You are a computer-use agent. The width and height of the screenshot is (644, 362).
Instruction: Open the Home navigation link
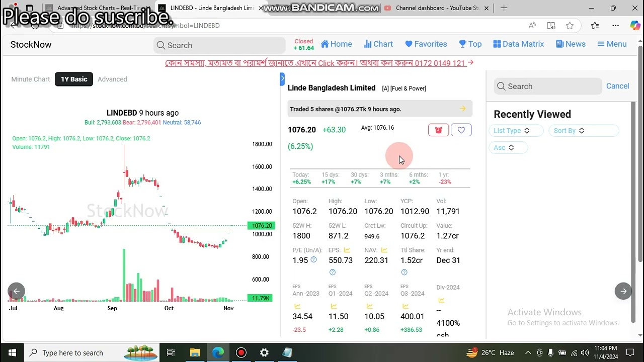pyautogui.click(x=337, y=44)
